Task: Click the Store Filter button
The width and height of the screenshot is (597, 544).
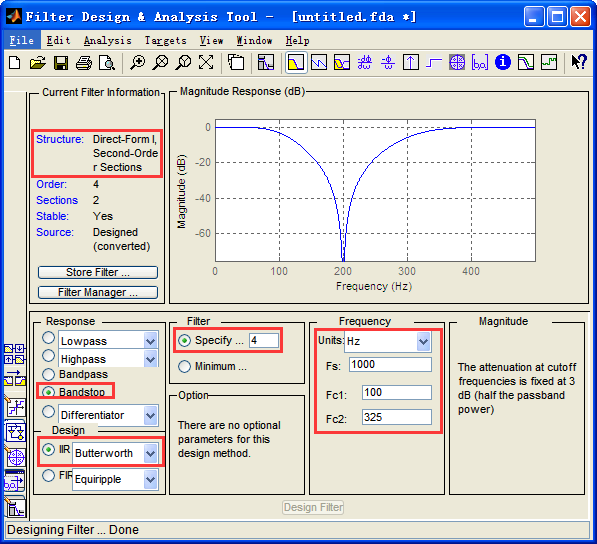Action: pyautogui.click(x=98, y=272)
